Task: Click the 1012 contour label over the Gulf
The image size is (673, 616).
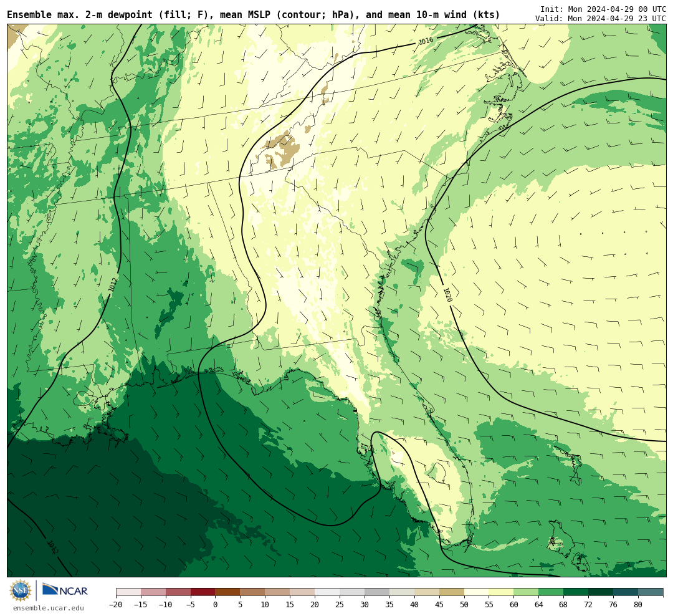Action: point(52,547)
